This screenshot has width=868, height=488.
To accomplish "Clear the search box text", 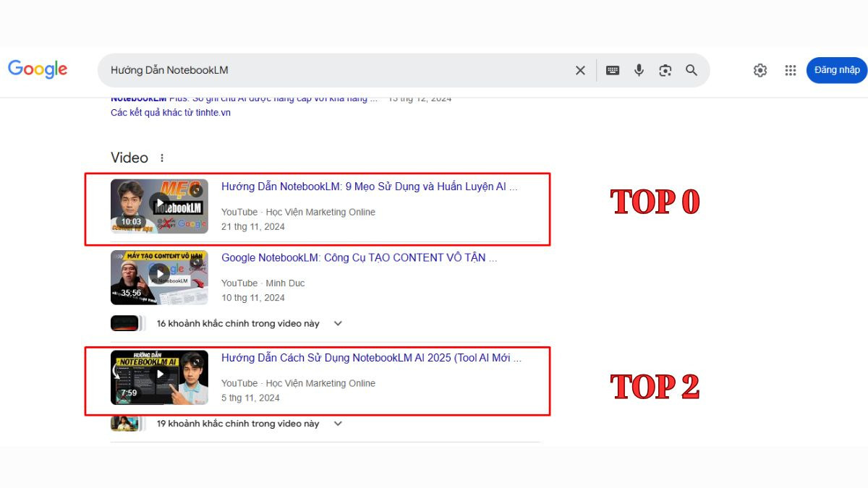I will tap(580, 70).
